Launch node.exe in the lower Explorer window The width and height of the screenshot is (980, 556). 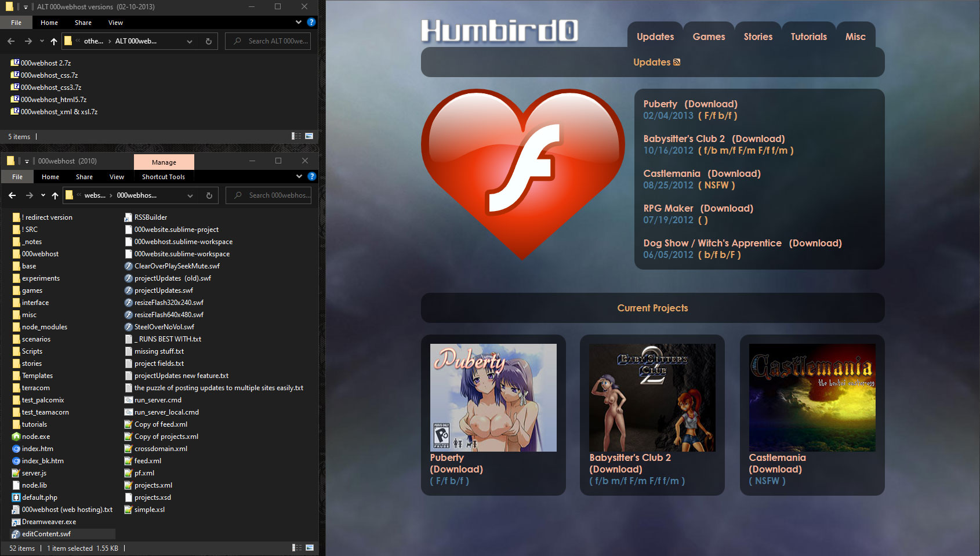32,436
